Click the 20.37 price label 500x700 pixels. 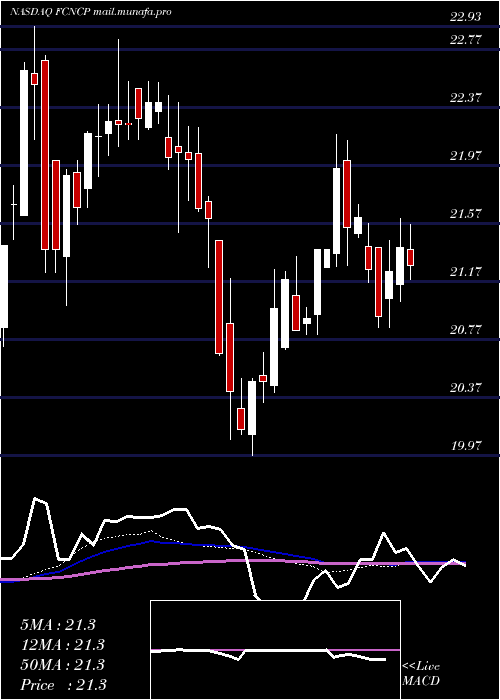(465, 388)
